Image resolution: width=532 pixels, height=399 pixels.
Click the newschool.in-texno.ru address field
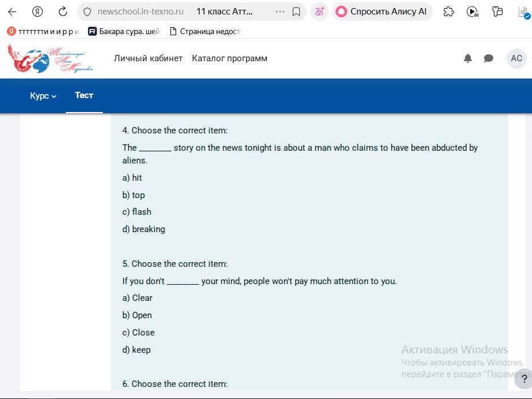pyautogui.click(x=140, y=12)
